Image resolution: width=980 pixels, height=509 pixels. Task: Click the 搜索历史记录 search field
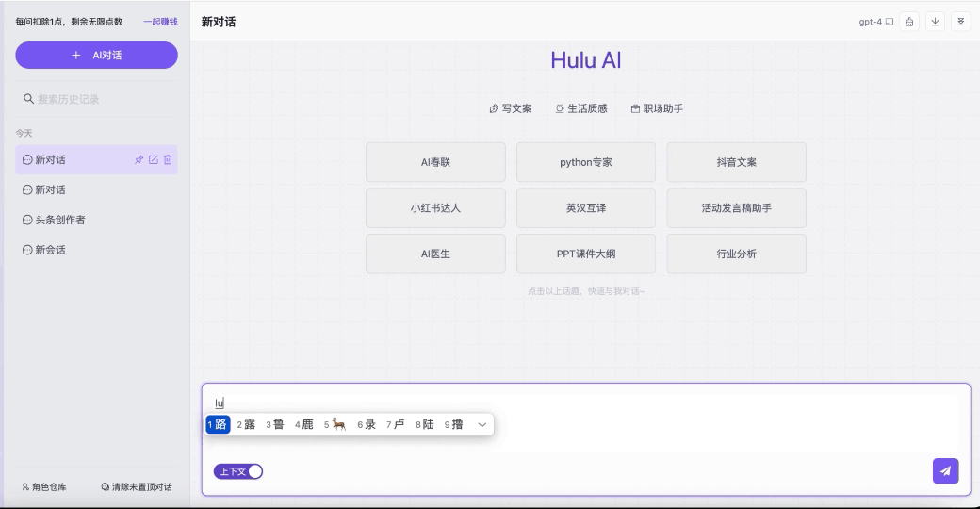click(x=96, y=99)
